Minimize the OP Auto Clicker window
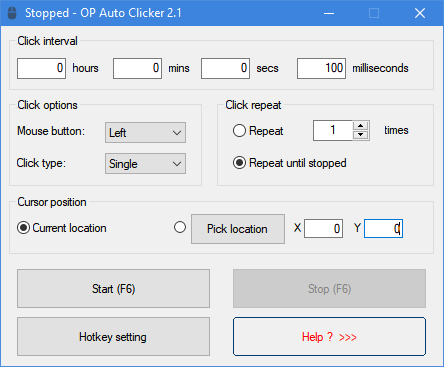The image size is (444, 367). point(329,13)
